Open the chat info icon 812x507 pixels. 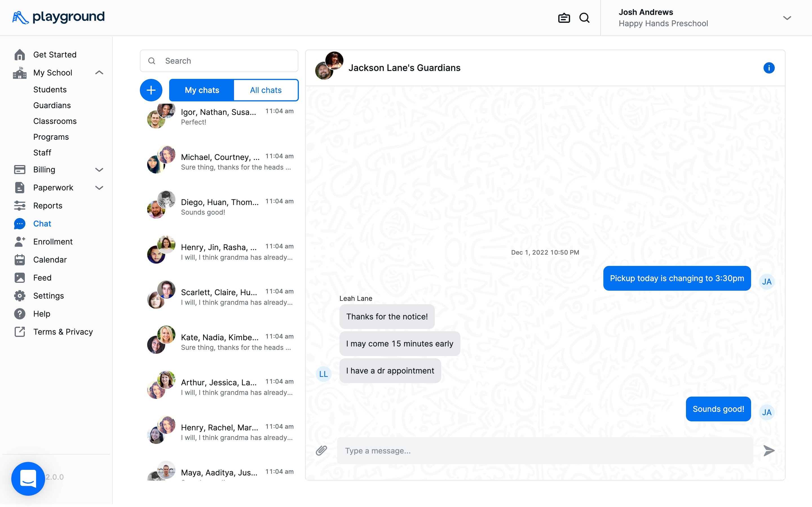(x=769, y=68)
